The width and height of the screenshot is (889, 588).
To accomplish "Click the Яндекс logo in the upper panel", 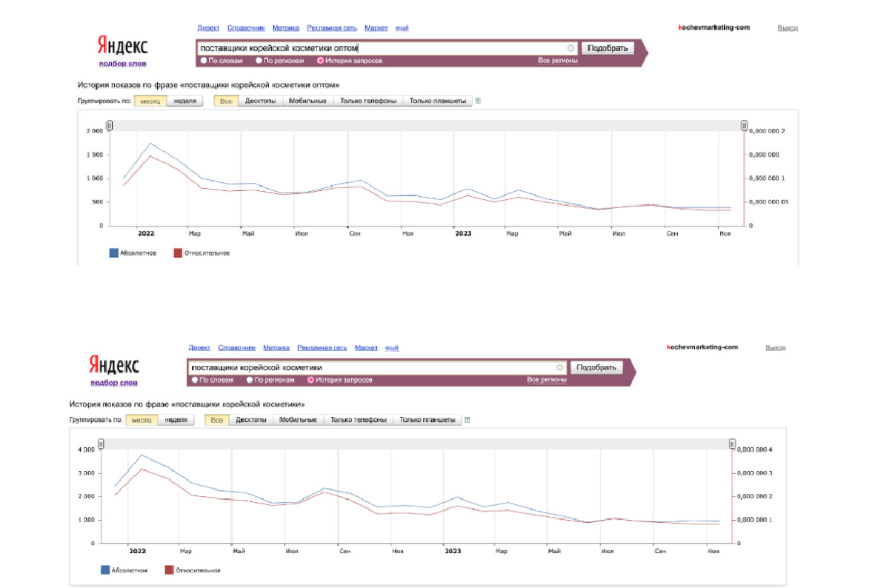I will (122, 47).
